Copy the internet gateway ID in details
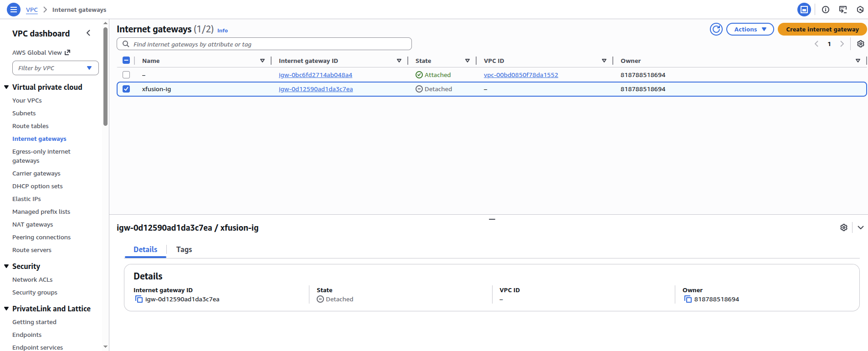The height and width of the screenshot is (351, 868). pyautogui.click(x=139, y=299)
